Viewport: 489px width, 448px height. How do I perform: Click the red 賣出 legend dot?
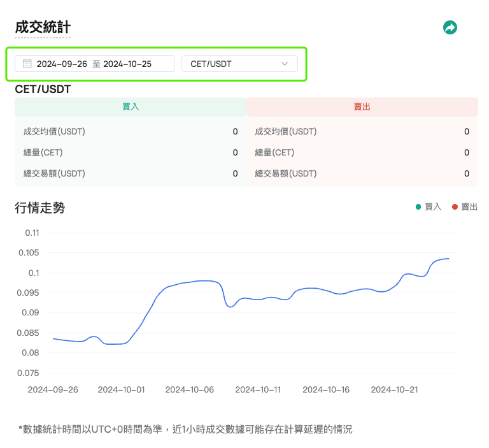(x=455, y=206)
